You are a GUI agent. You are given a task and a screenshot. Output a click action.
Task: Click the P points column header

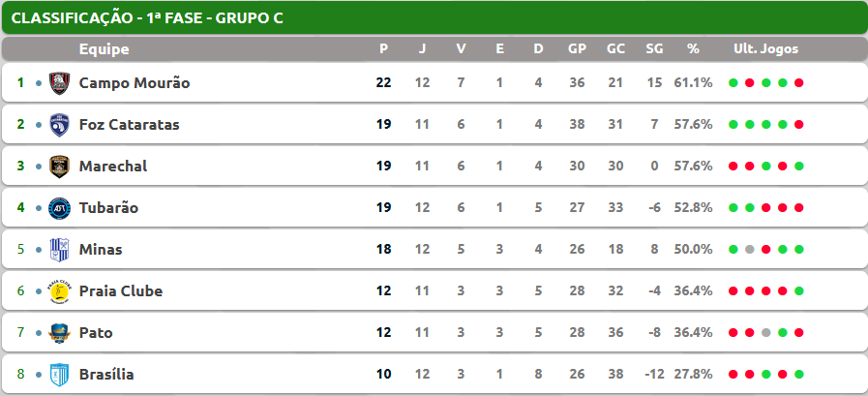[383, 49]
